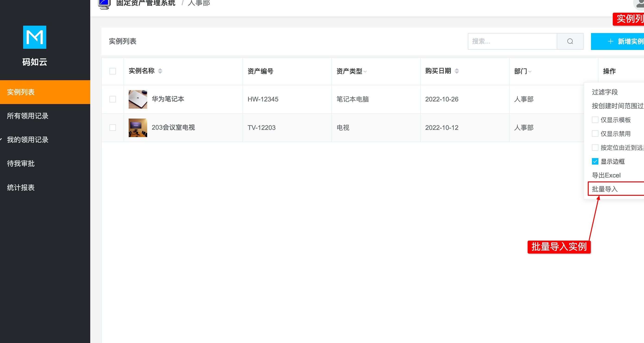This screenshot has height=343, width=644.
Task: Sort by 购买日期 column arrows
Action: coord(457,71)
